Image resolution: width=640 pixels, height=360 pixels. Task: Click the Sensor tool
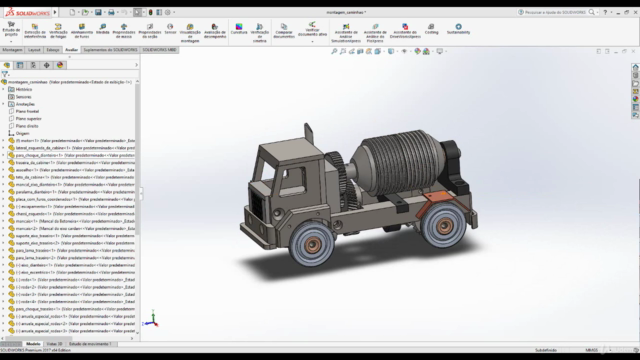click(x=170, y=29)
